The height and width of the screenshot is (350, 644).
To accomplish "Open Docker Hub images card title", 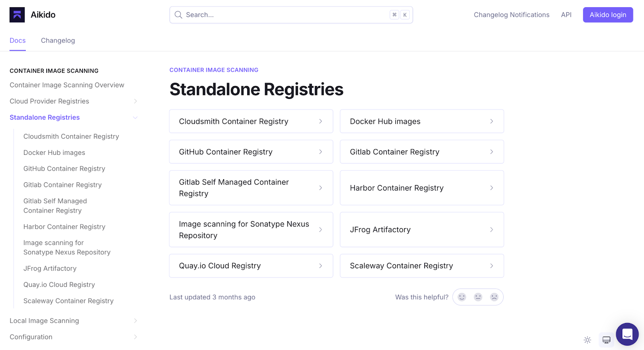I will coord(385,121).
